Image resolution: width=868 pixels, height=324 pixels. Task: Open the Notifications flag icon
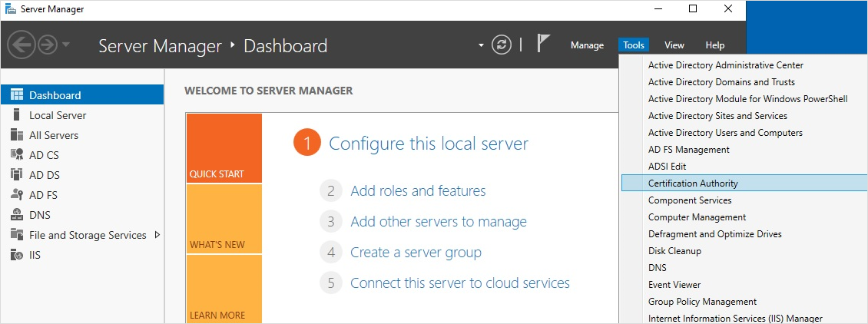[544, 44]
